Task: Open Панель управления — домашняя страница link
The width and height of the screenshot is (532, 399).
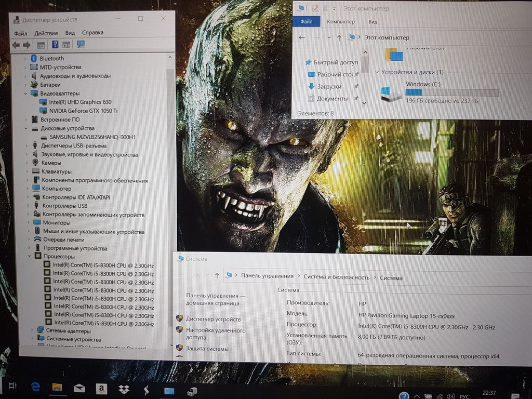Action: pos(216,300)
